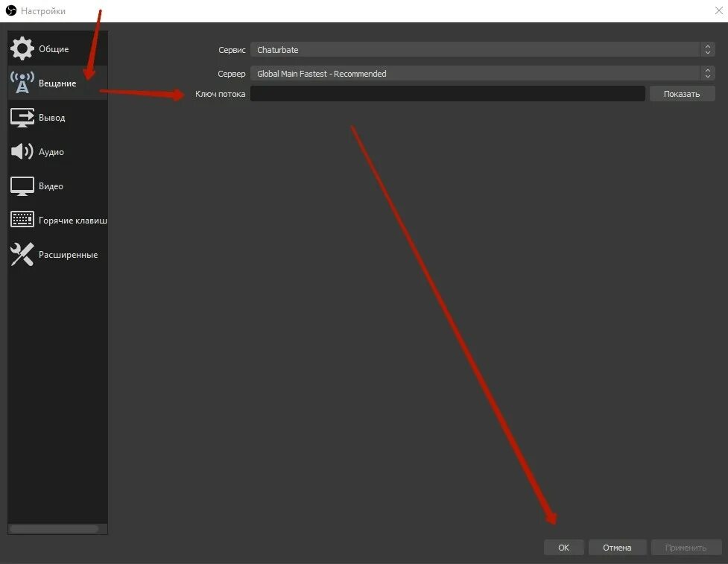Click the Сервис dropdown arrow stepper
This screenshot has width=728, height=564.
click(x=708, y=50)
